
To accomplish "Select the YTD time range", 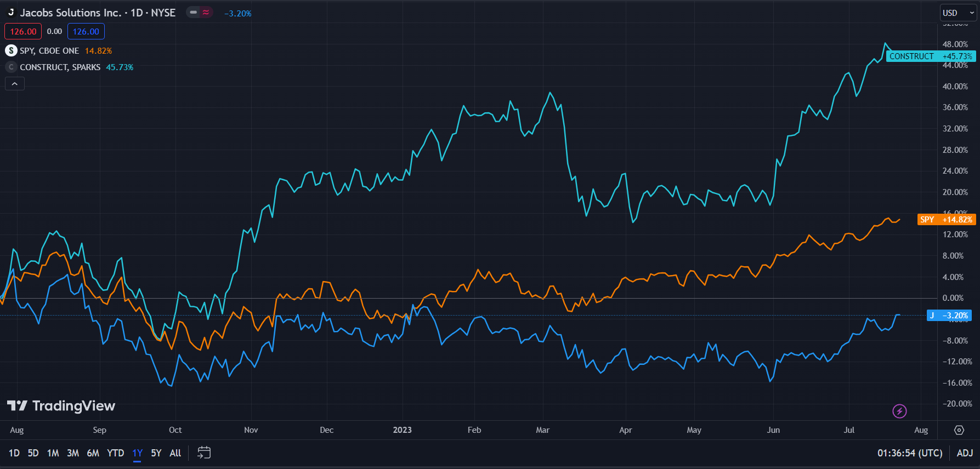I will click(x=115, y=453).
